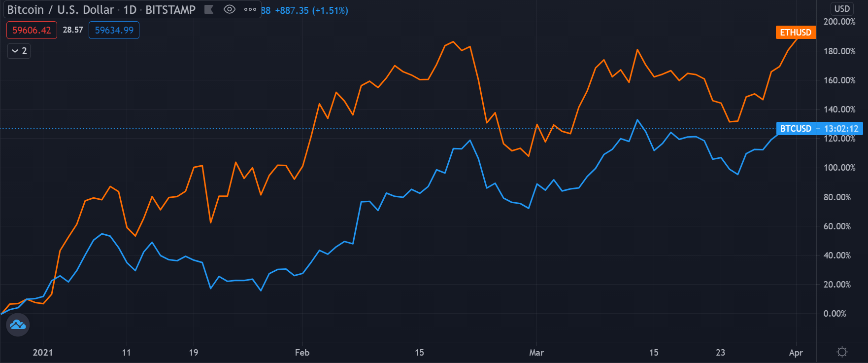Toggle the eye visibility icon in legend

coord(229,9)
